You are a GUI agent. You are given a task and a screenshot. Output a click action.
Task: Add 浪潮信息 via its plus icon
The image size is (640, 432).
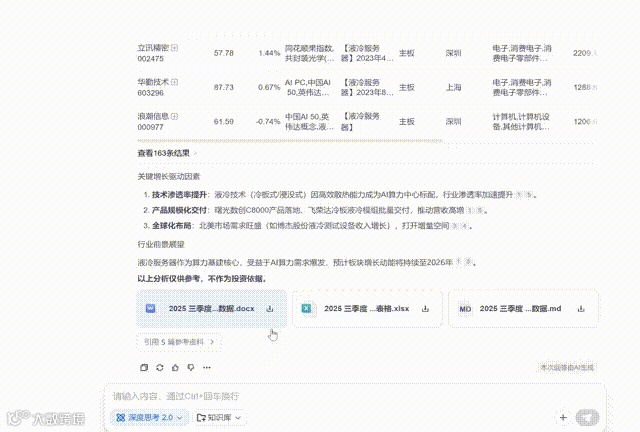point(174,116)
